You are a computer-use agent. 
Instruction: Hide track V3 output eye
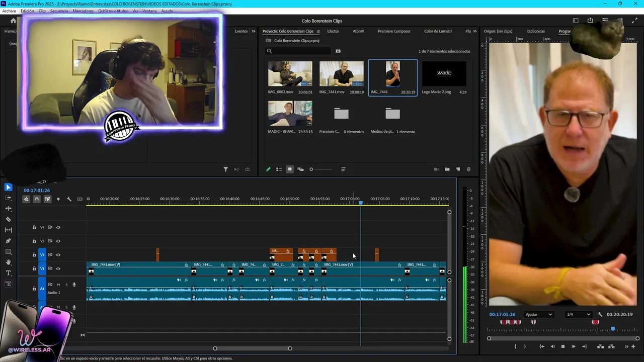click(58, 241)
